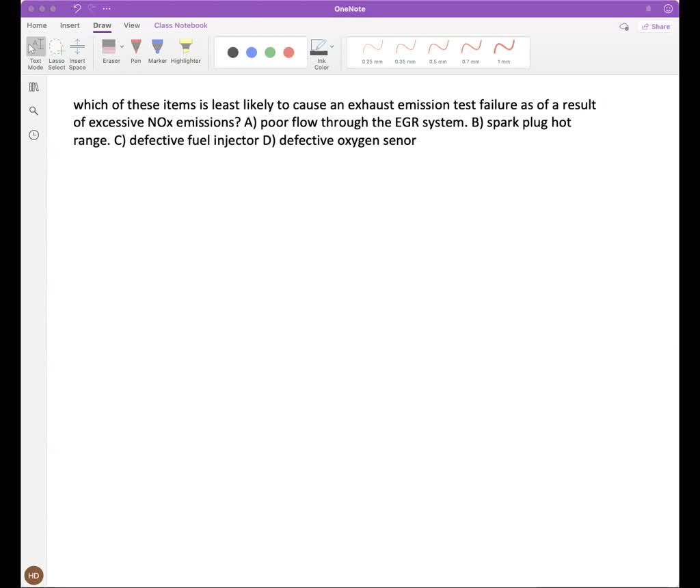Click the word "which" in the note
This screenshot has height=588, width=700.
pyautogui.click(x=91, y=105)
